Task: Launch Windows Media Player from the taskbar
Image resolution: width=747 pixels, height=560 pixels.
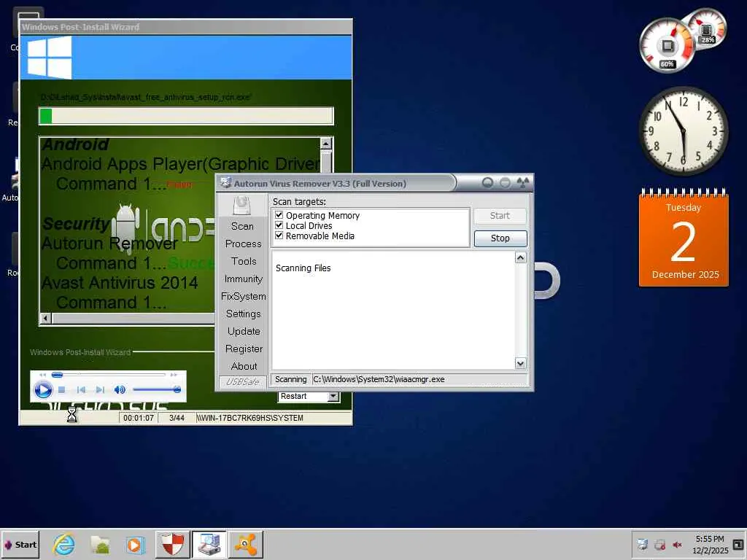Action: tap(136, 544)
